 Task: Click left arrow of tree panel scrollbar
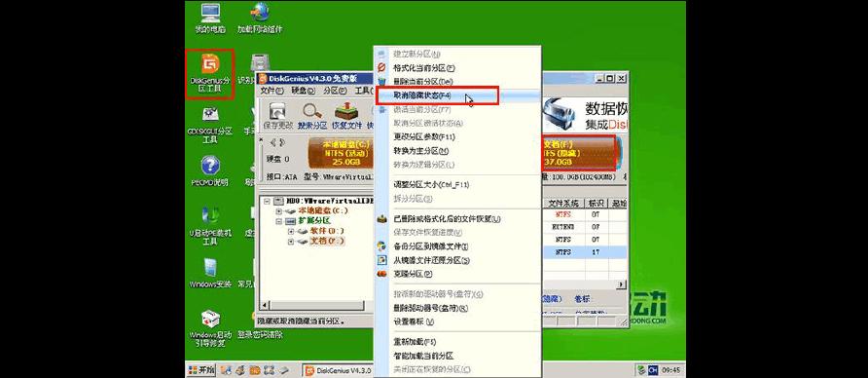(x=264, y=306)
